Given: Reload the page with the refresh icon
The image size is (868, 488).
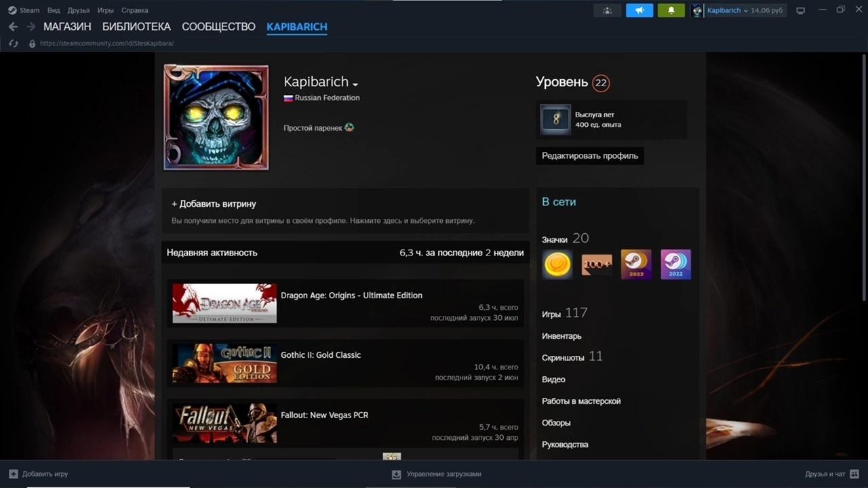Looking at the screenshot, I should 13,43.
